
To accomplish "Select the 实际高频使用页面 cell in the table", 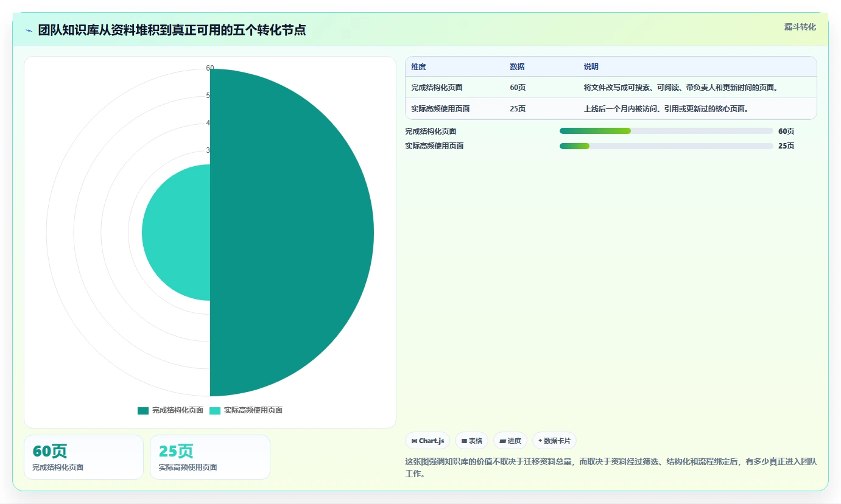I will pyautogui.click(x=440, y=109).
